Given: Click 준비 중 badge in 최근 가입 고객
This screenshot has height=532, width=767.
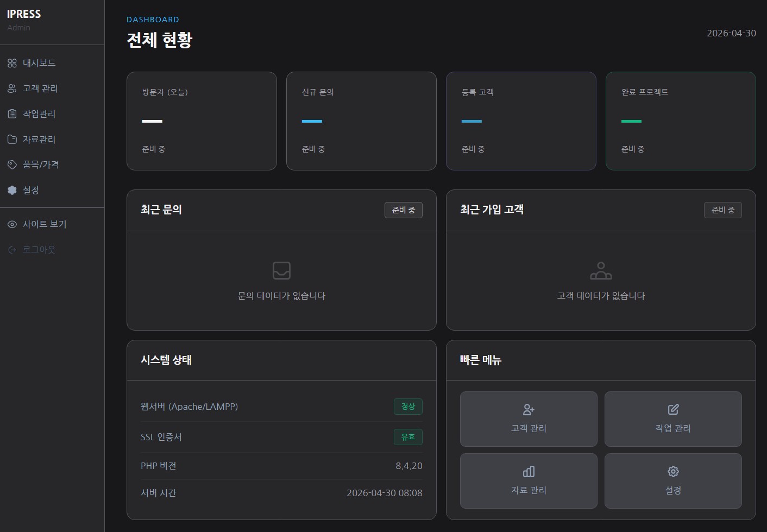Looking at the screenshot, I should [x=722, y=210].
